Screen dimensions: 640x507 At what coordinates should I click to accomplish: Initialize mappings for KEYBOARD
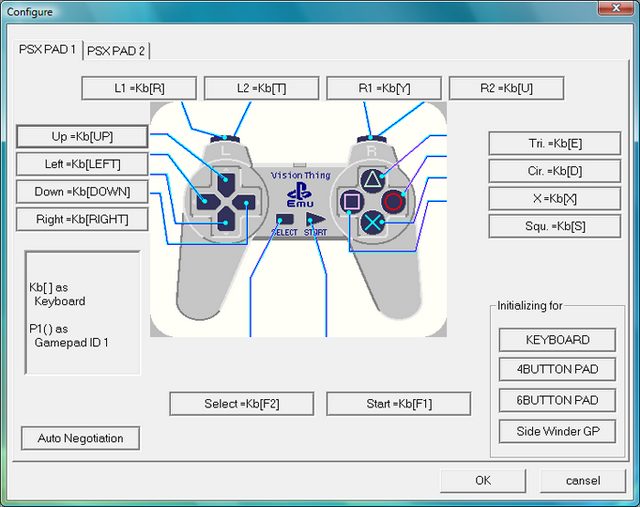557,340
